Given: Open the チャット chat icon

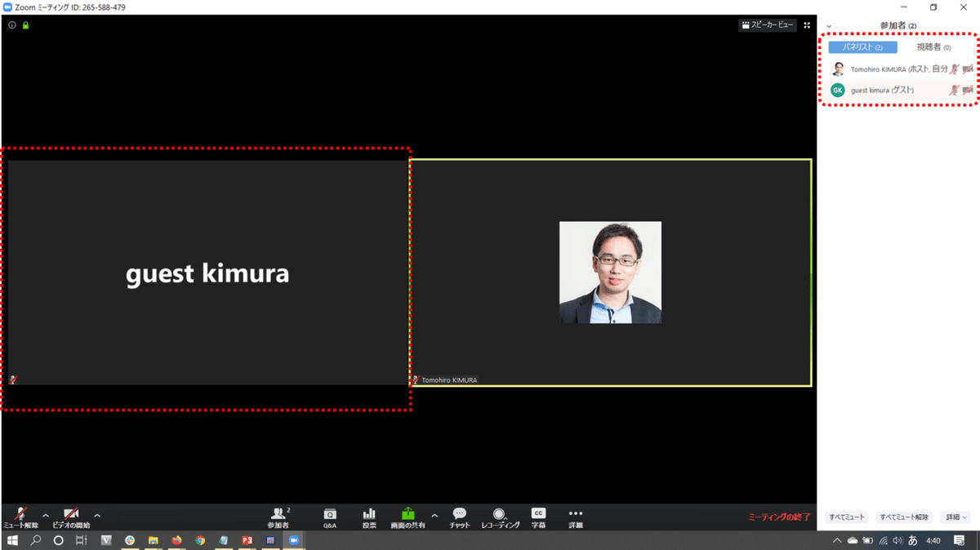Looking at the screenshot, I should click(460, 517).
